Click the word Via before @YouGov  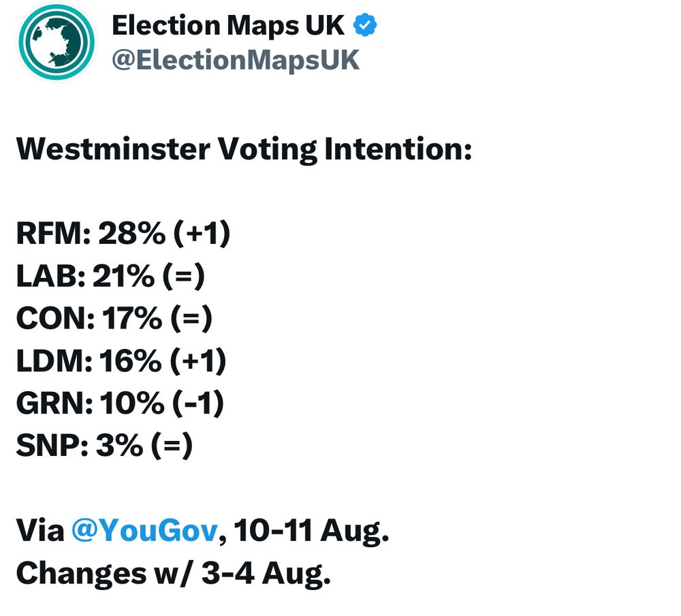pos(40,530)
